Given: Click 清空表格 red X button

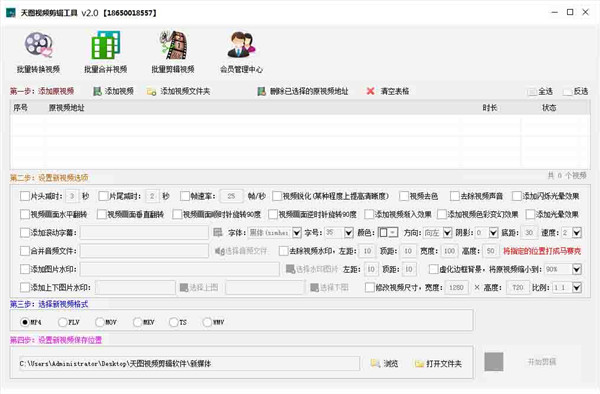Looking at the screenshot, I should [x=388, y=91].
